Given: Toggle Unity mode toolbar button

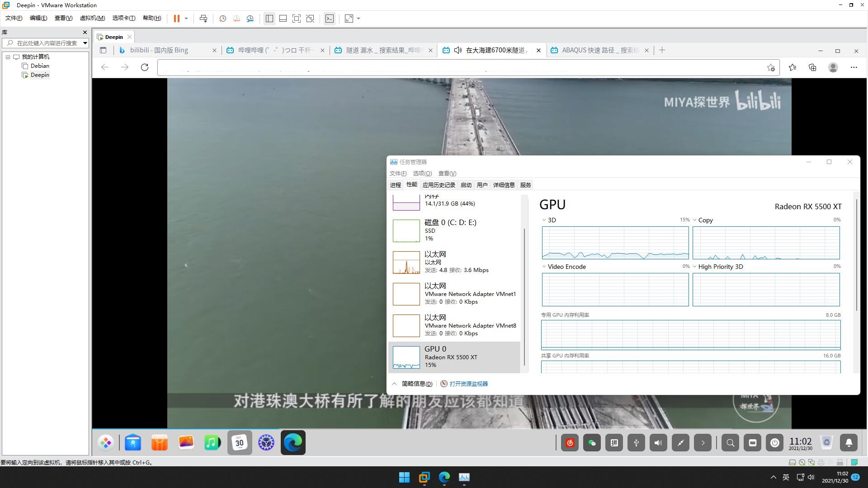Looking at the screenshot, I should tap(310, 19).
